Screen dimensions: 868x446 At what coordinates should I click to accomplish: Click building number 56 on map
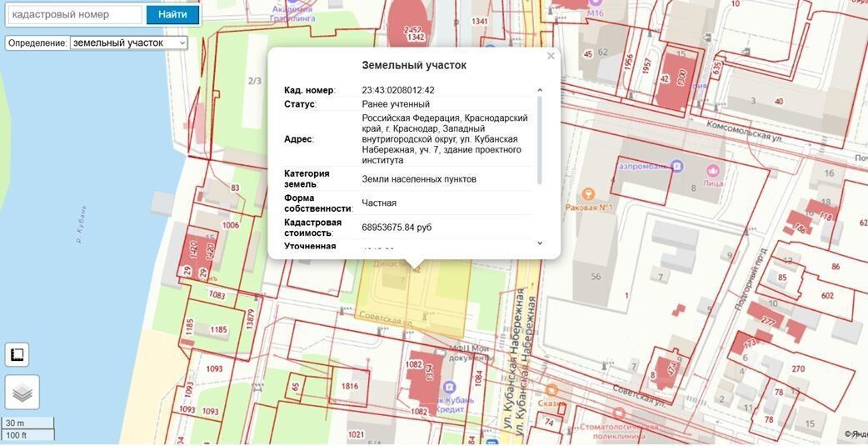[x=596, y=277]
